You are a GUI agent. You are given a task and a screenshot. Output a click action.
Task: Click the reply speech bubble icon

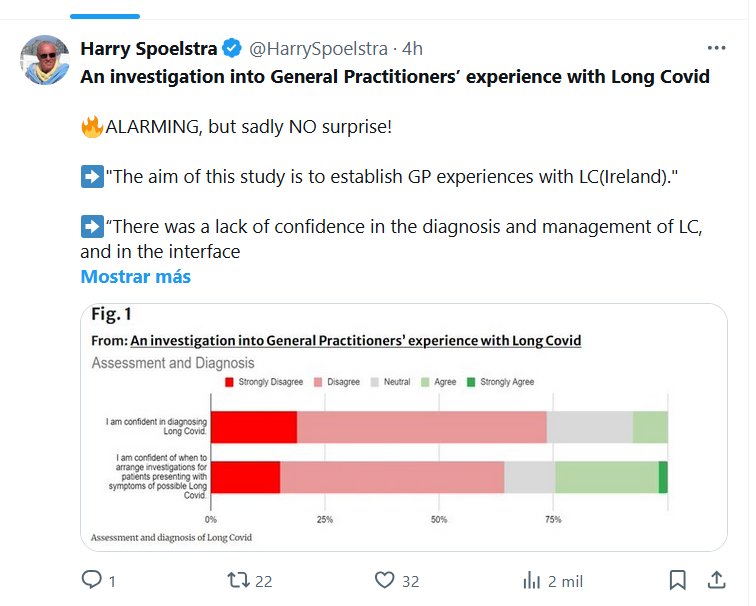(x=91, y=580)
